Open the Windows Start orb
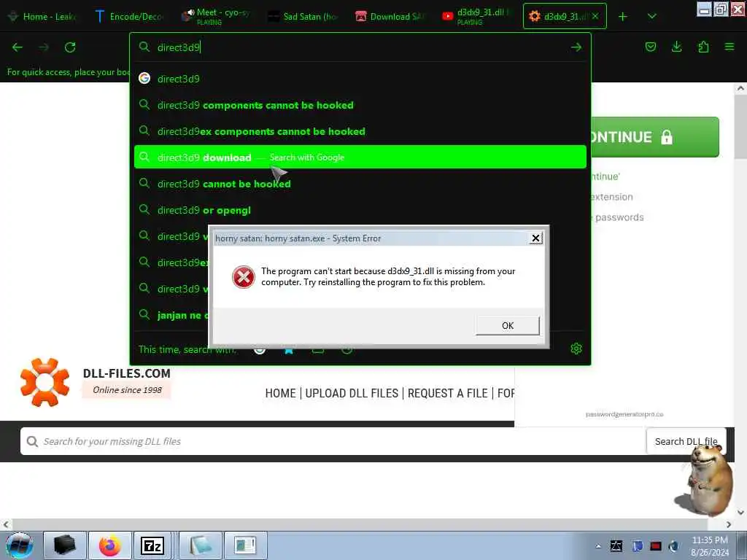 pyautogui.click(x=20, y=545)
